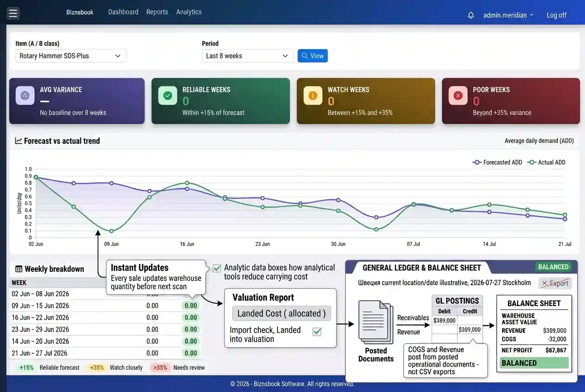Viewport: 585px width, 392px height.
Task: Click the green BALANCED bar on the balance sheet
Action: point(534,363)
